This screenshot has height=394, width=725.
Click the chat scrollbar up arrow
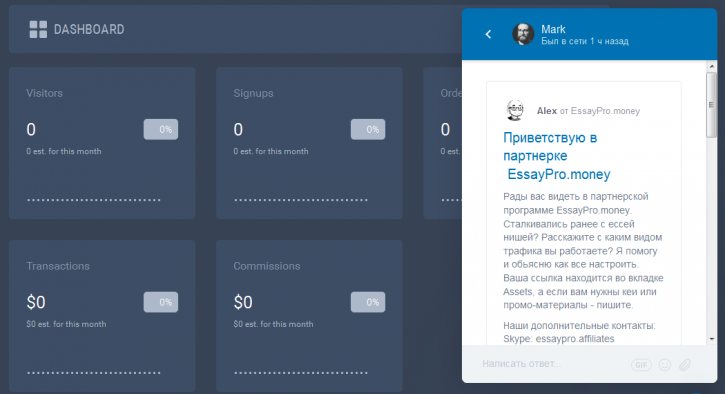click(712, 67)
